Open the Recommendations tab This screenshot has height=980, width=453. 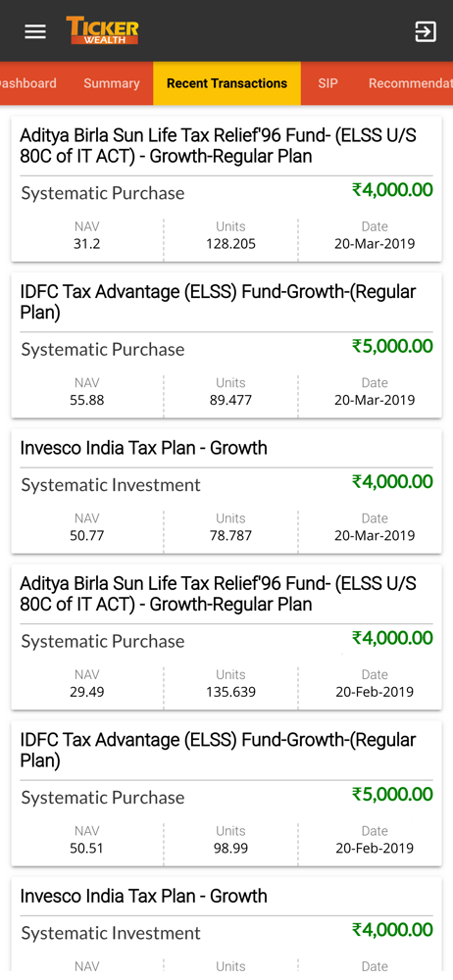(410, 83)
